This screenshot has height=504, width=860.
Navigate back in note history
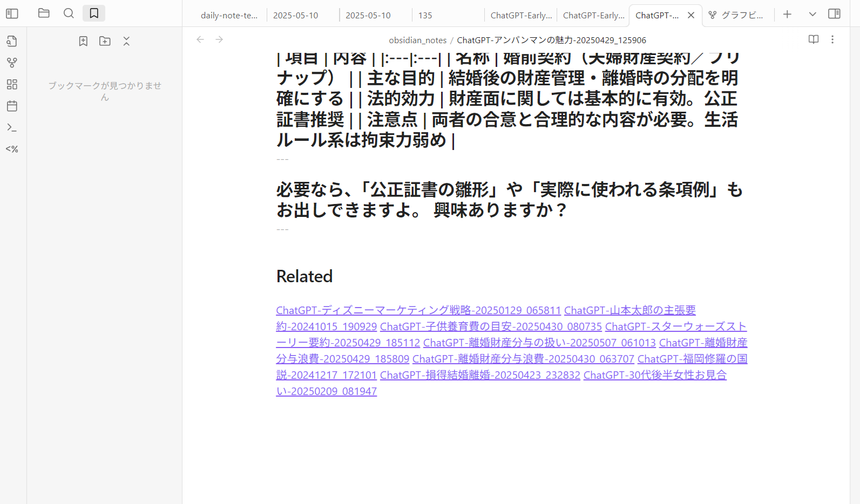coord(200,39)
